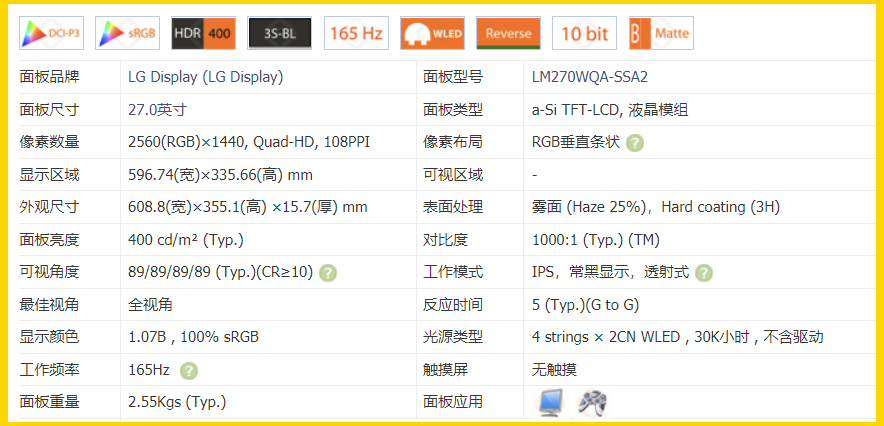Open help icon beside RGB垂直条状
The image size is (884, 426).
click(x=635, y=143)
